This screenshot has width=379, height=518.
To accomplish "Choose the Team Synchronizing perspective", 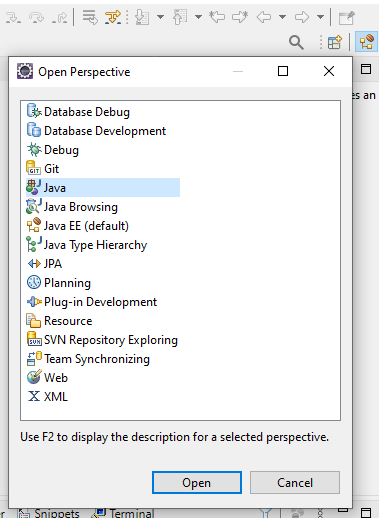I will click(x=88, y=359).
